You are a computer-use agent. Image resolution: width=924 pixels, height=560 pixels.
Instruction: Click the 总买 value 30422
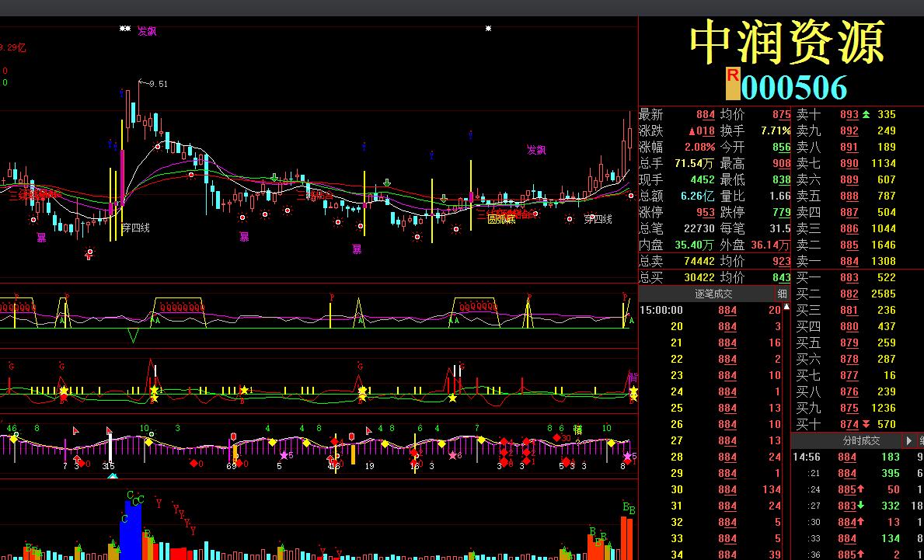699,277
